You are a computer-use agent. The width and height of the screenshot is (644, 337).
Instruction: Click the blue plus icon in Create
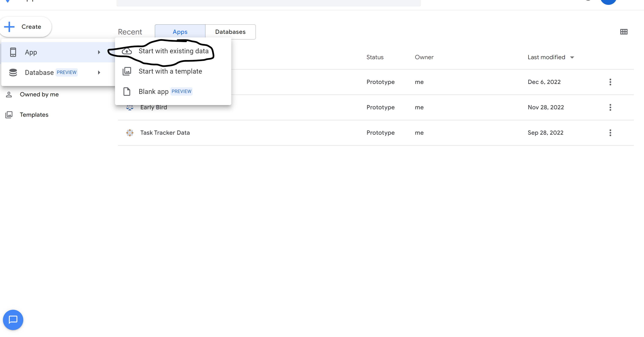pyautogui.click(x=10, y=27)
